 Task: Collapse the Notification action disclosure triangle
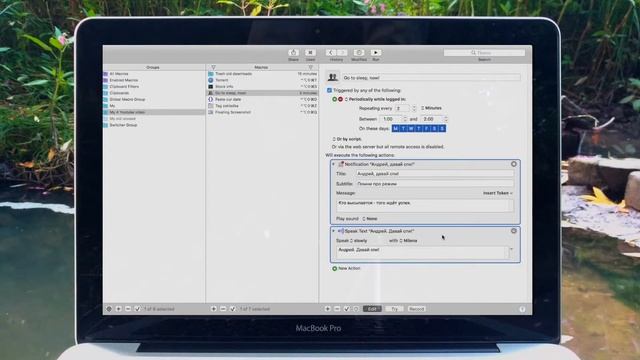pyautogui.click(x=333, y=164)
